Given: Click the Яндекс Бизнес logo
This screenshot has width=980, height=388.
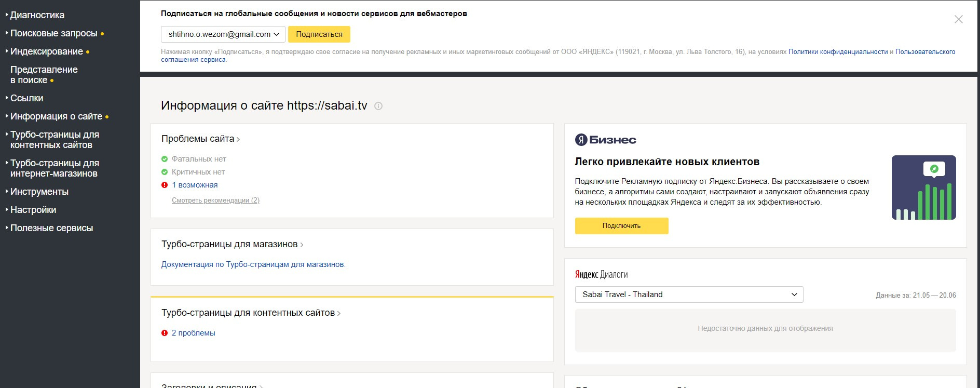Looking at the screenshot, I should pos(605,140).
